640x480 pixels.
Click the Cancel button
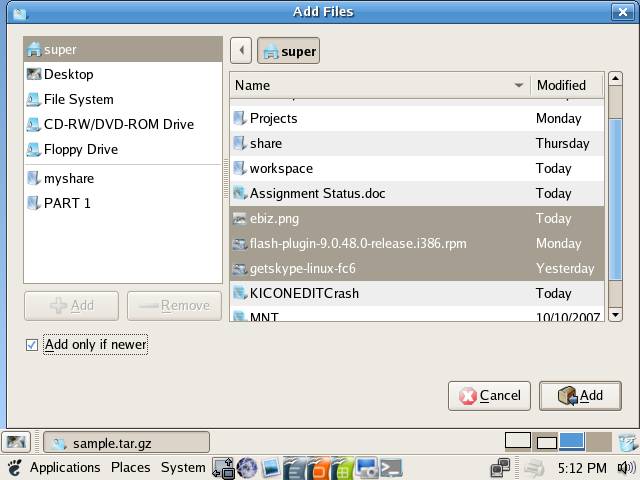pyautogui.click(x=489, y=395)
